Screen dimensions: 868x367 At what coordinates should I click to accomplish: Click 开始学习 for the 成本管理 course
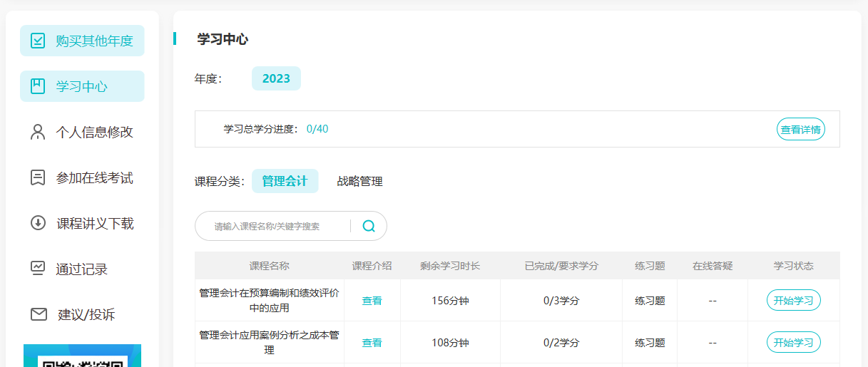click(793, 342)
